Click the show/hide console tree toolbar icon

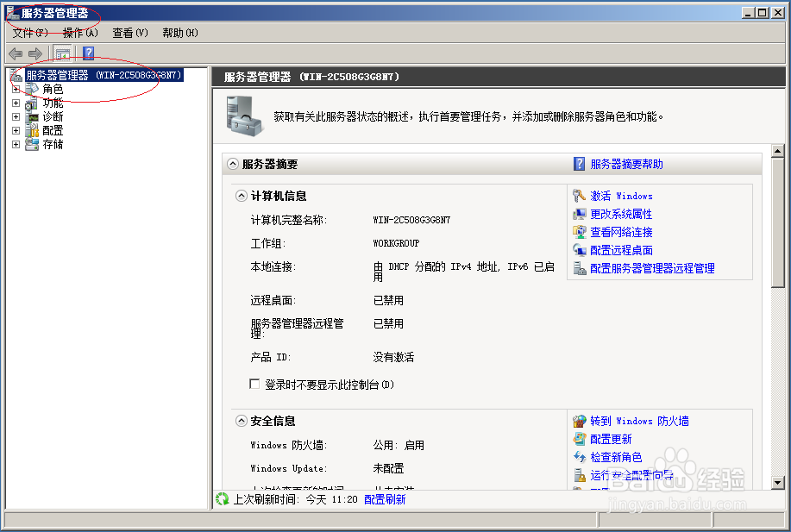[61, 52]
